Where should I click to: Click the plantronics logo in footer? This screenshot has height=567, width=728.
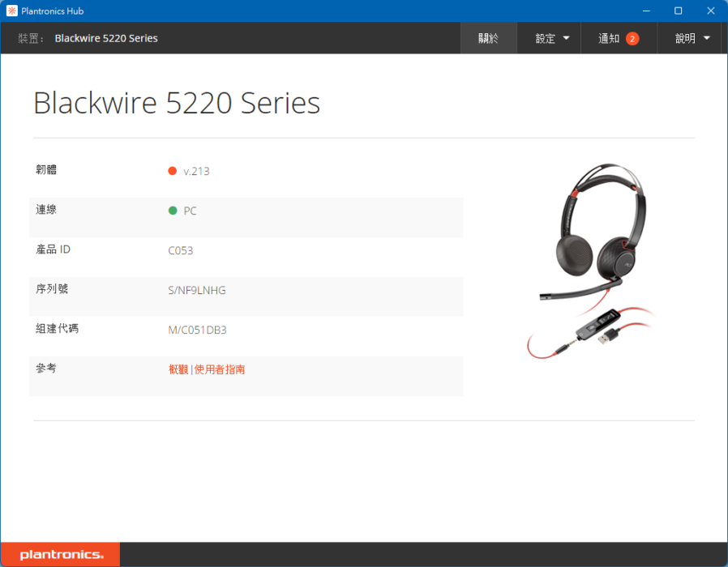62,555
